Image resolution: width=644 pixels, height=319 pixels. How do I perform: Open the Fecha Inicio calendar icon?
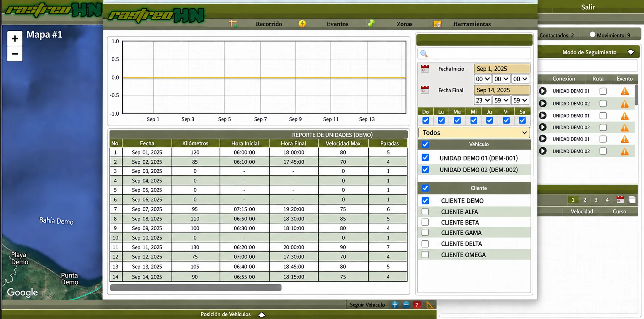[x=425, y=69]
